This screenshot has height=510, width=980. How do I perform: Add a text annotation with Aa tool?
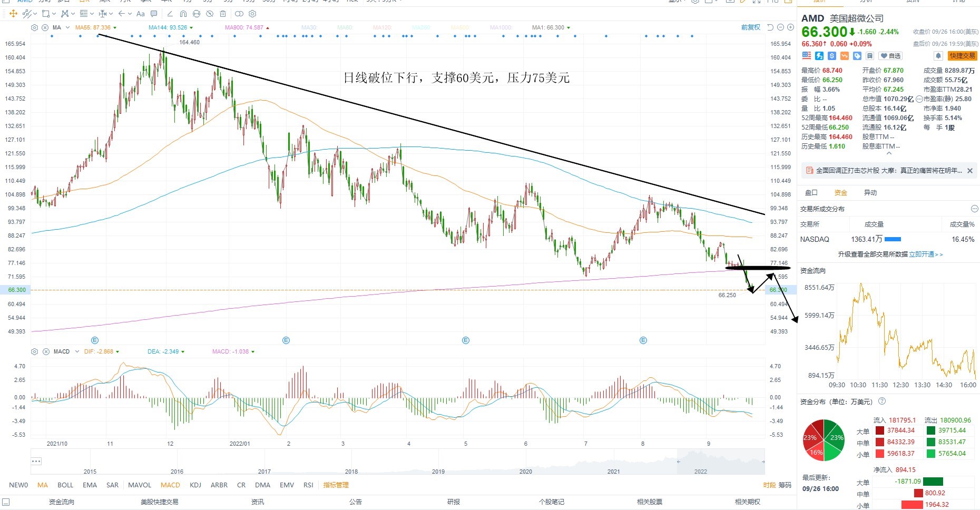point(141,14)
